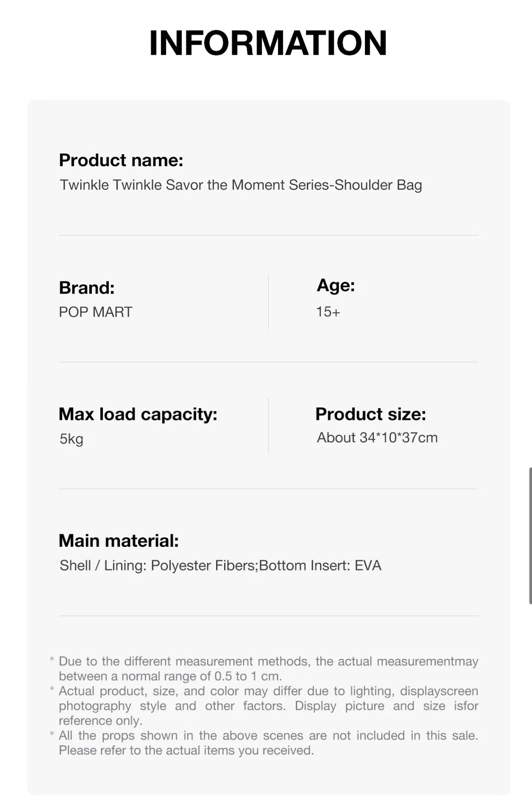Select the Twinkle Twinkle Shoulder Bag product name
The width and height of the screenshot is (532, 799).
241,185
